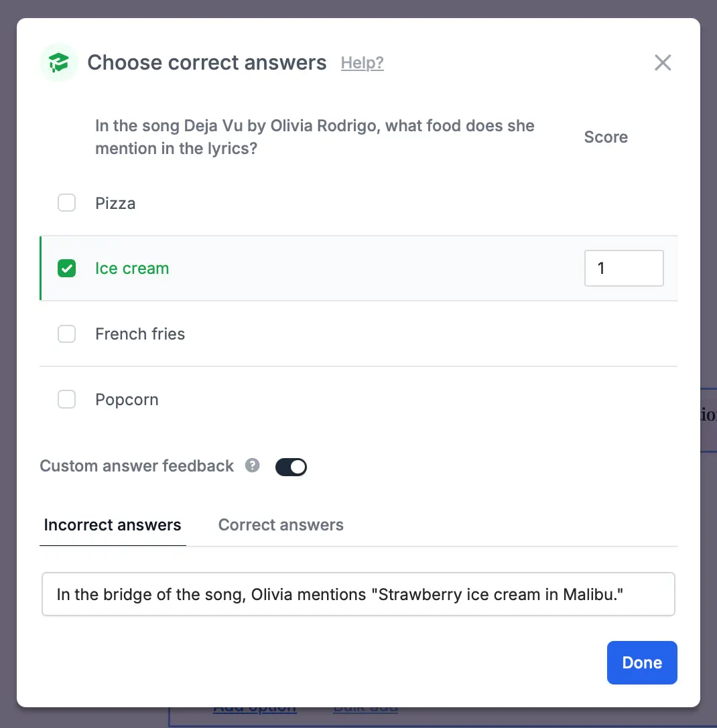Image resolution: width=717 pixels, height=728 pixels.
Task: Click the Popcorn option label
Action: (x=127, y=400)
